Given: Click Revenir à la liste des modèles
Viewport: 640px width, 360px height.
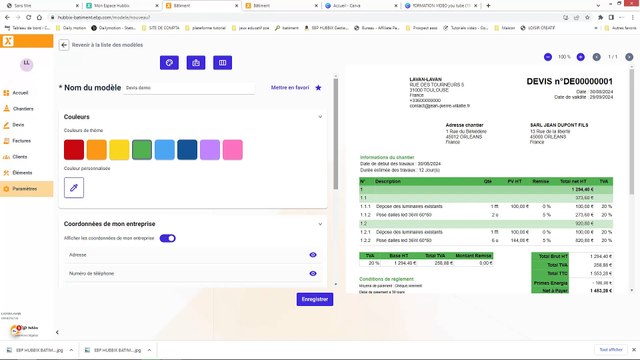Looking at the screenshot, I should coord(107,45).
